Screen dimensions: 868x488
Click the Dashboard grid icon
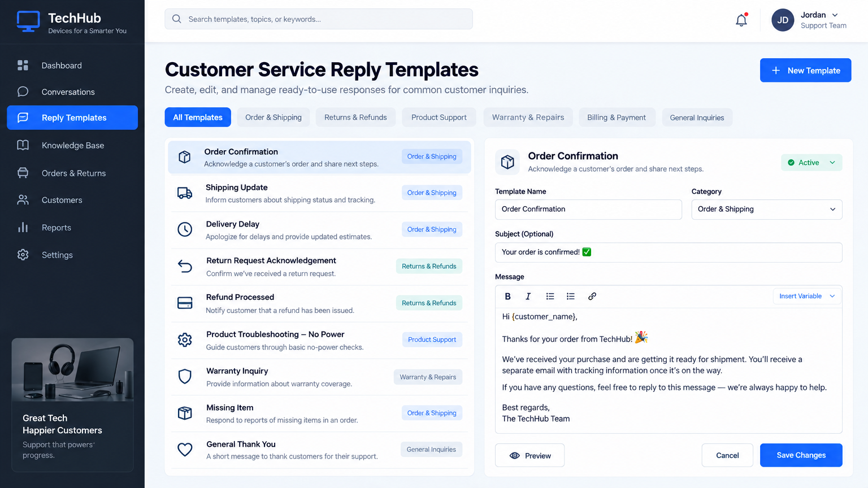23,66
